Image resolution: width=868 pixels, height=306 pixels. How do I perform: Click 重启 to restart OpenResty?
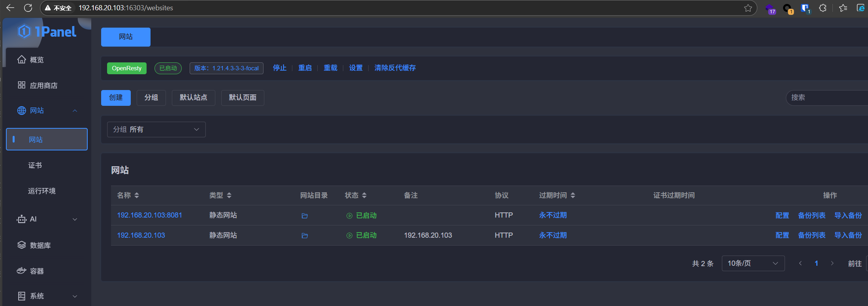pos(305,68)
